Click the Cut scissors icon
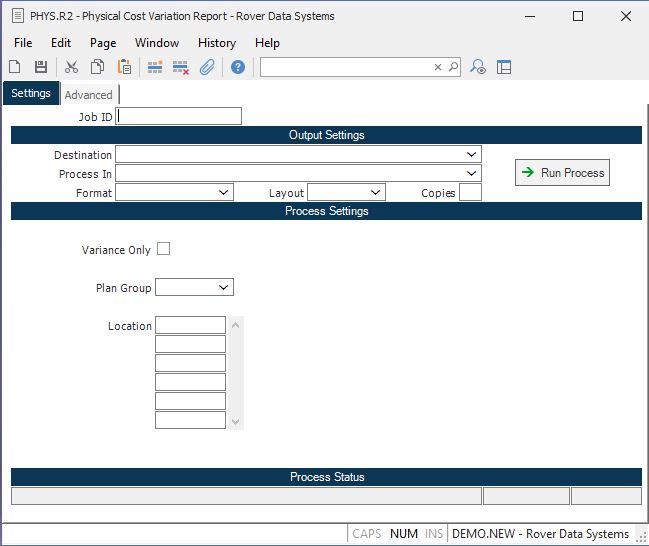649x546 pixels. click(71, 67)
